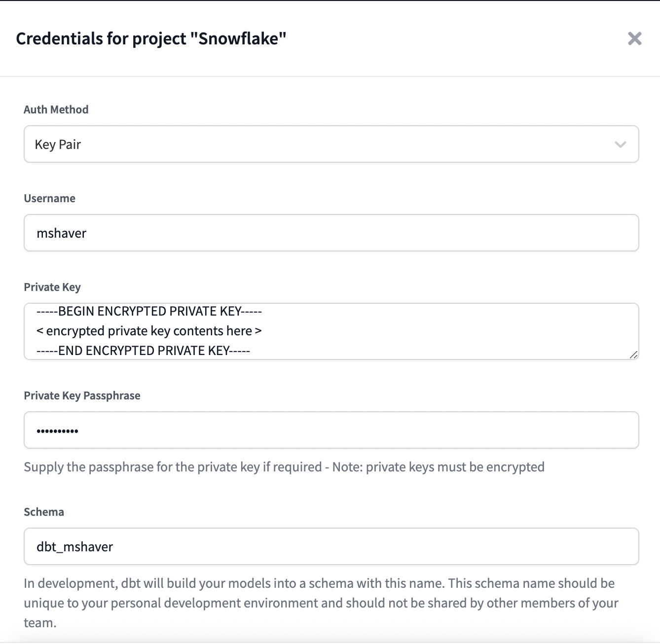
Task: Select the hidden passphrase dots
Action: pos(58,430)
